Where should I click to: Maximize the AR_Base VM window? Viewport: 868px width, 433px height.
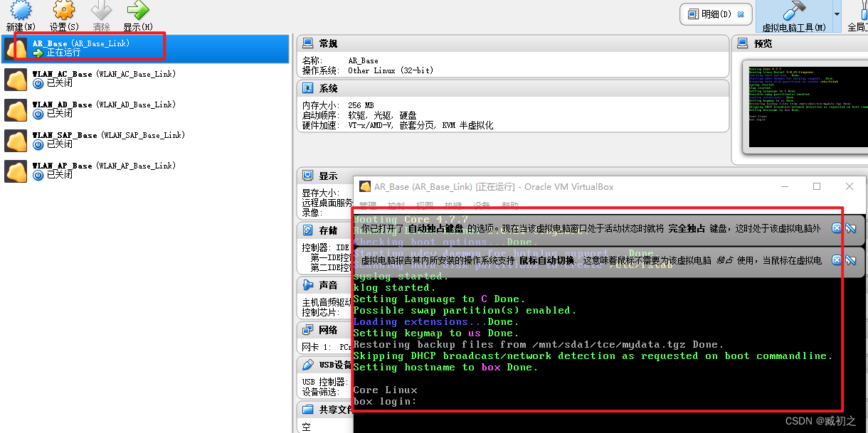(x=817, y=186)
